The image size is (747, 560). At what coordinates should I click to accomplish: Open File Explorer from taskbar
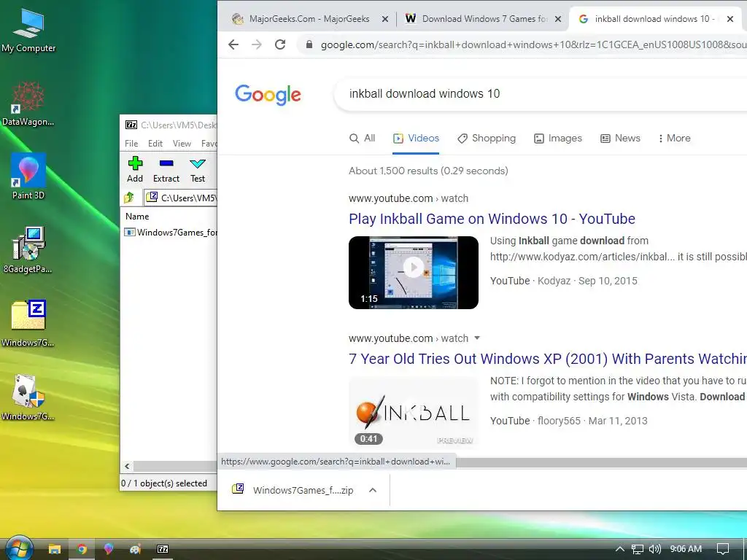[54, 549]
